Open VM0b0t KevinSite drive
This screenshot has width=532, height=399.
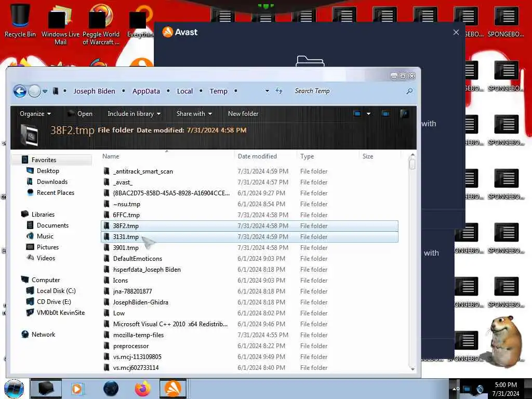pos(61,312)
